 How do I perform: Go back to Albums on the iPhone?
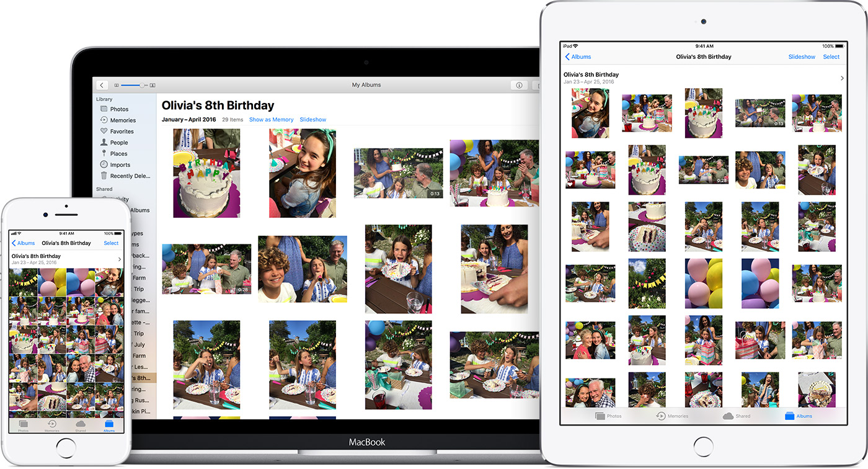click(24, 243)
